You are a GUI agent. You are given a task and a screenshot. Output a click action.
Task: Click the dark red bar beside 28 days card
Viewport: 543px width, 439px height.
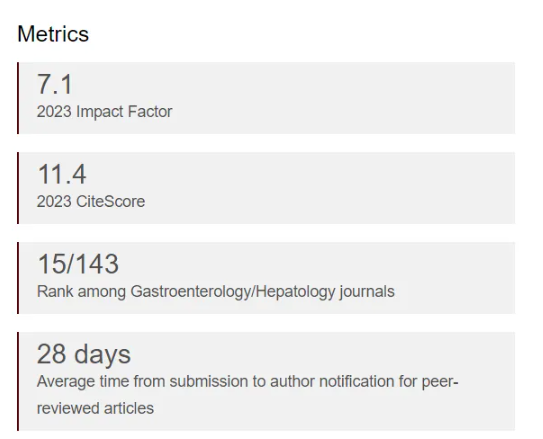tap(18, 382)
